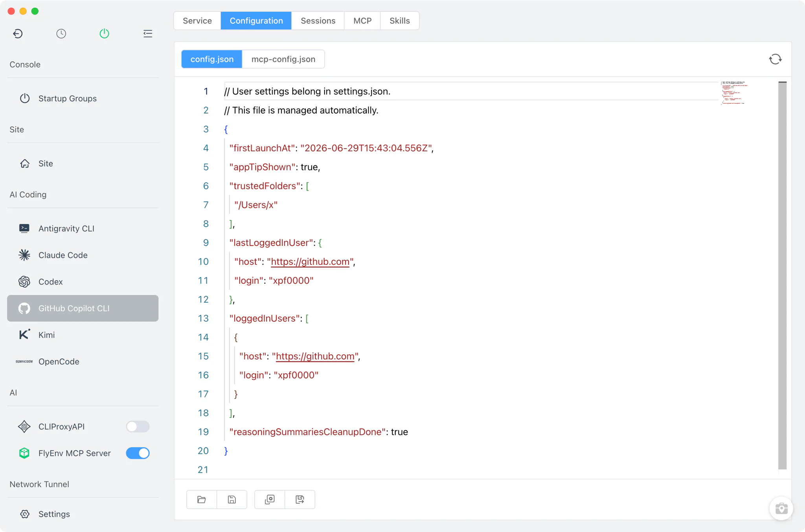805x532 pixels.
Task: Select OpenCode in the sidebar
Action: tap(83, 361)
